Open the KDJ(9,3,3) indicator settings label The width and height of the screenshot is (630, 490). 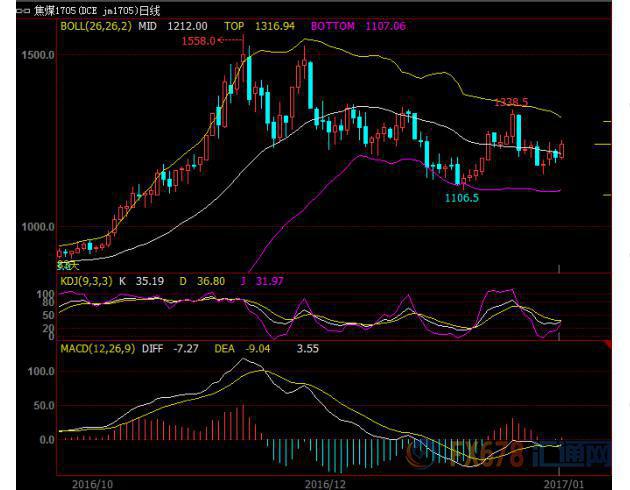(86, 281)
